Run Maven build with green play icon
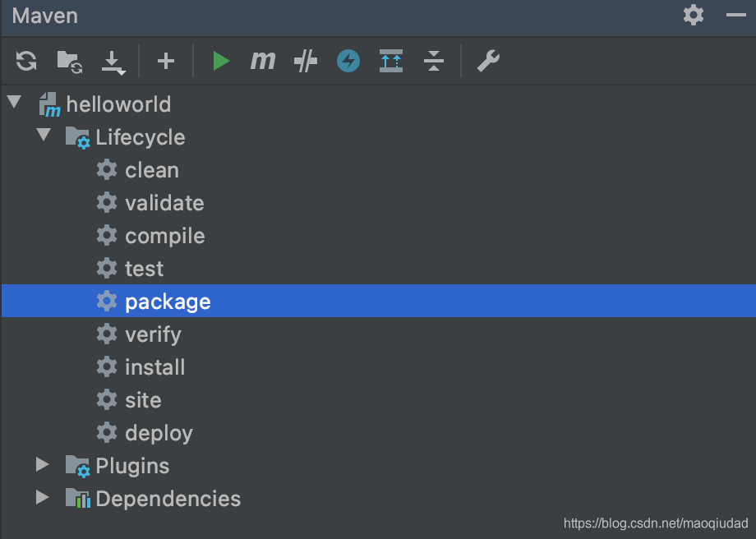 tap(221, 62)
